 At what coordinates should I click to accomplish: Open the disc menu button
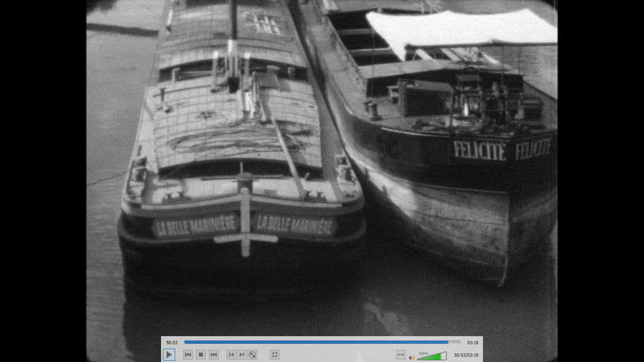click(252, 354)
